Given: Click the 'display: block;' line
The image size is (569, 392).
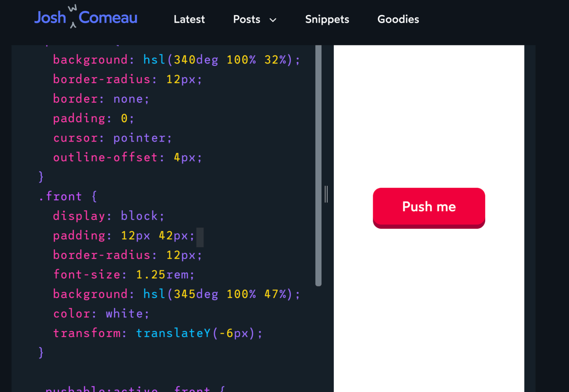Looking at the screenshot, I should 109,216.
